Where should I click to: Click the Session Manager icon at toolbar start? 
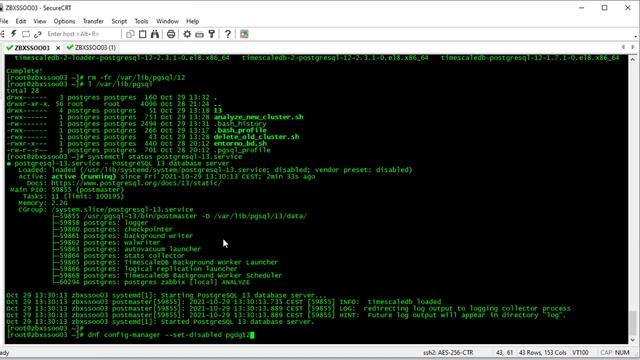(x=2, y=34)
